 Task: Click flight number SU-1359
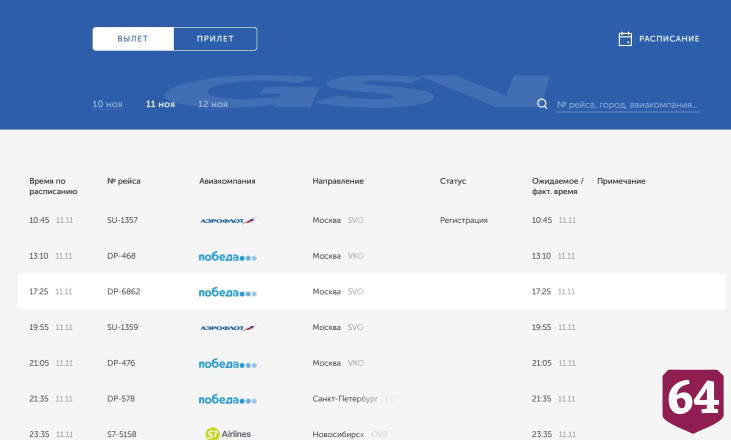(x=123, y=327)
